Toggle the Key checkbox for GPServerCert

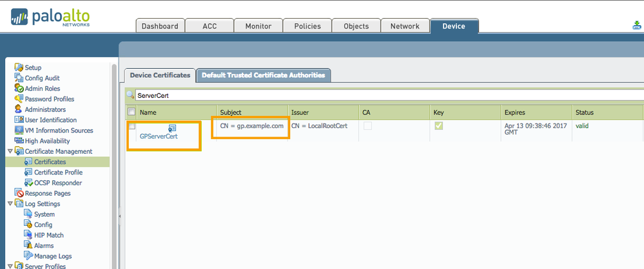coord(439,126)
